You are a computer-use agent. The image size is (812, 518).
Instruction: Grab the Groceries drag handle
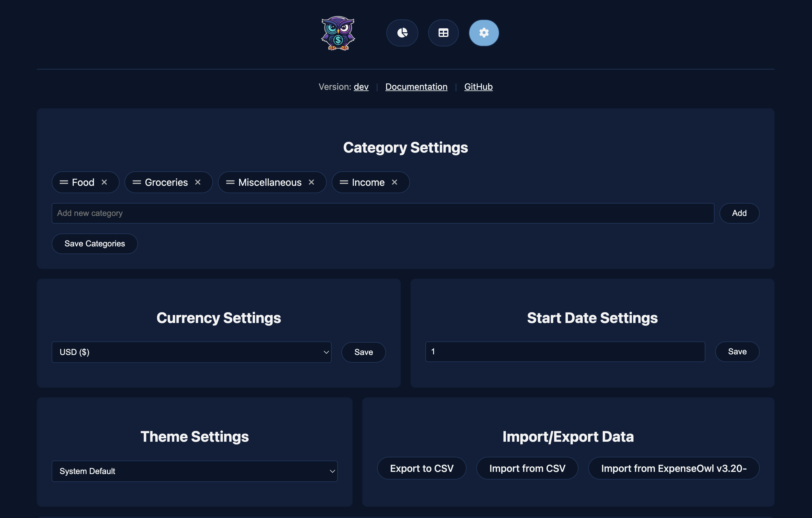tap(136, 182)
